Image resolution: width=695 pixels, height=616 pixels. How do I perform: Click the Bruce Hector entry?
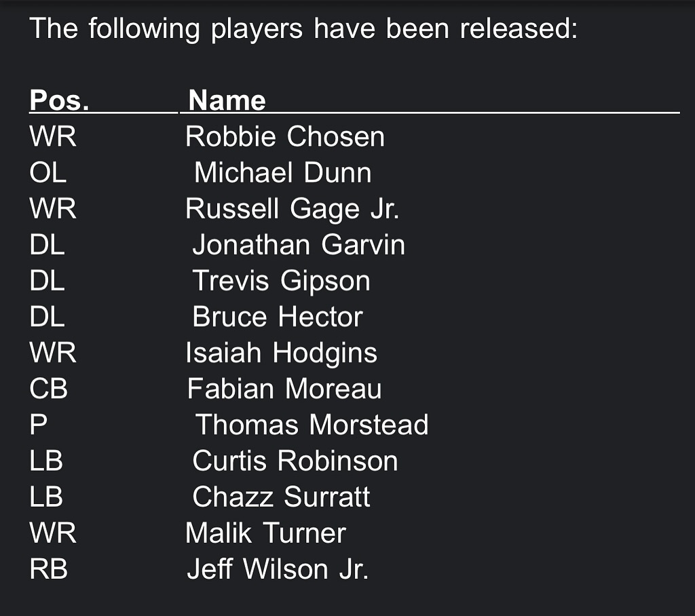pyautogui.click(x=278, y=316)
